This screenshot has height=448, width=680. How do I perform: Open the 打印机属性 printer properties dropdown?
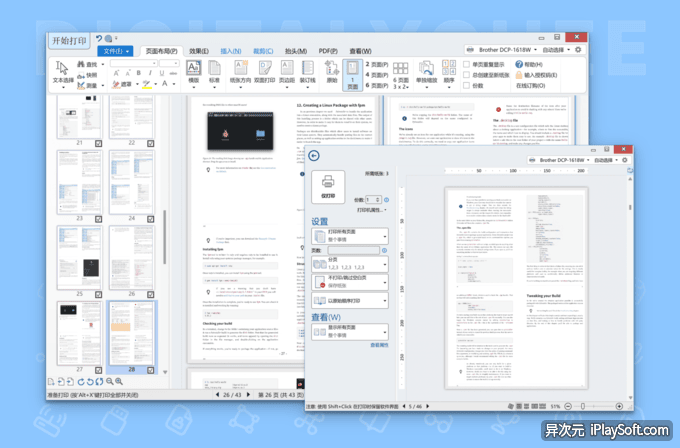[x=372, y=210]
